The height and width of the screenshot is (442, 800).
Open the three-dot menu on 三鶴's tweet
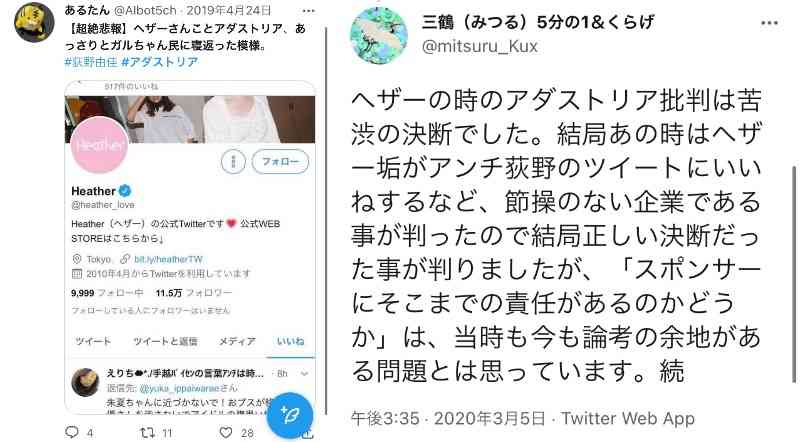click(x=769, y=23)
